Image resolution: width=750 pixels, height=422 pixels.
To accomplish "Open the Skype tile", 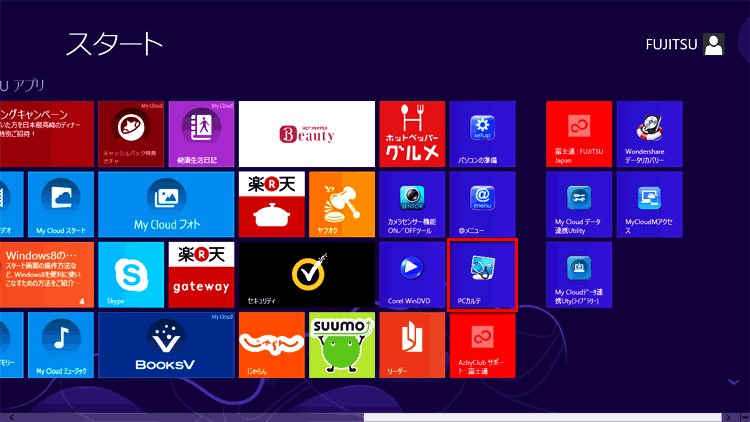I will point(131,275).
